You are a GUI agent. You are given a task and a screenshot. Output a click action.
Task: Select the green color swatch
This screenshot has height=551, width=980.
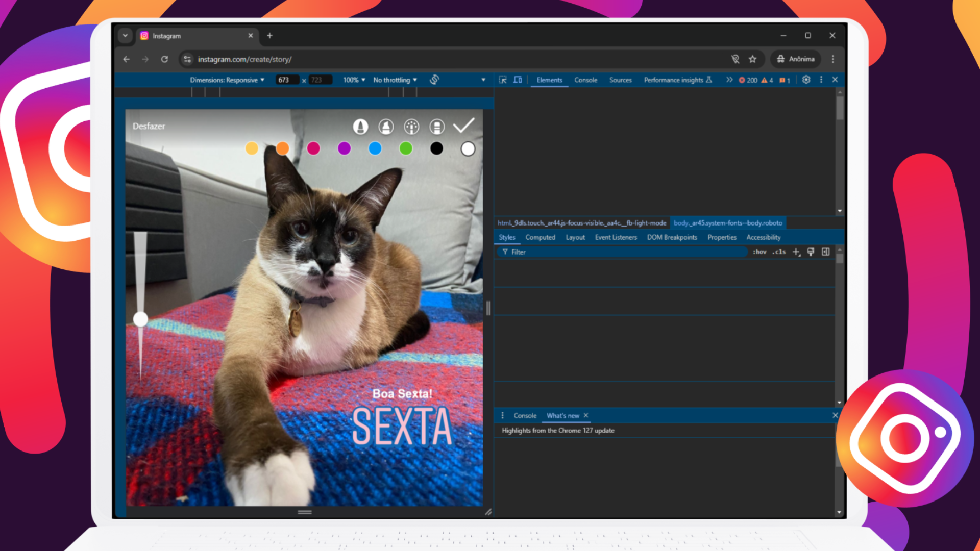point(406,148)
